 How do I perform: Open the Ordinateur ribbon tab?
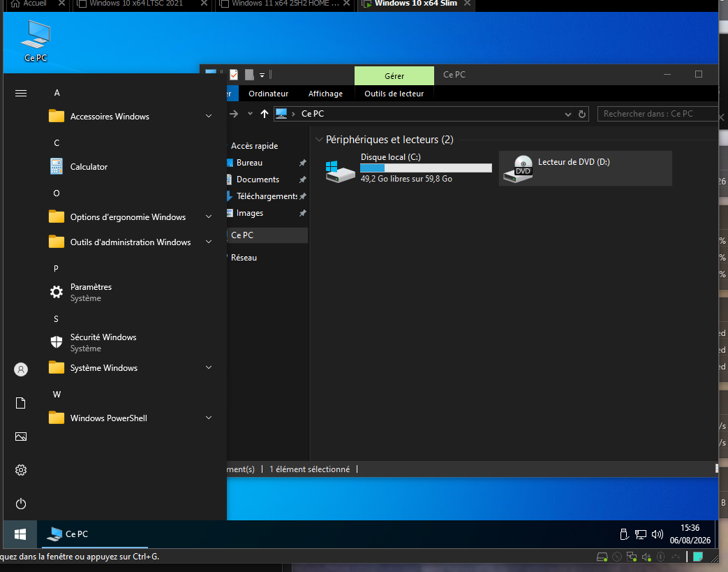pos(268,94)
